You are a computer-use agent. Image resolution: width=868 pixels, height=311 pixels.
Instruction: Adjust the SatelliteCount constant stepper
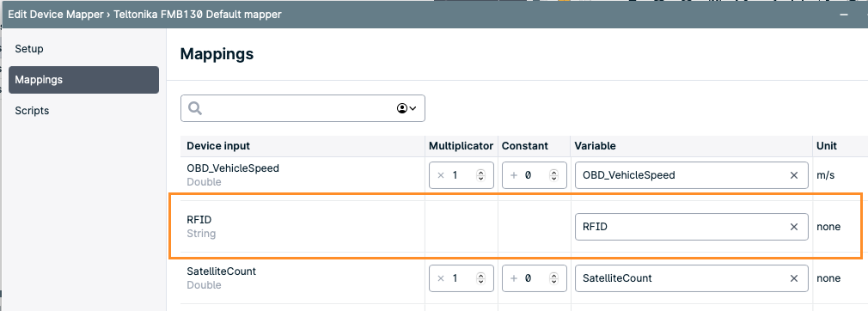point(553,278)
